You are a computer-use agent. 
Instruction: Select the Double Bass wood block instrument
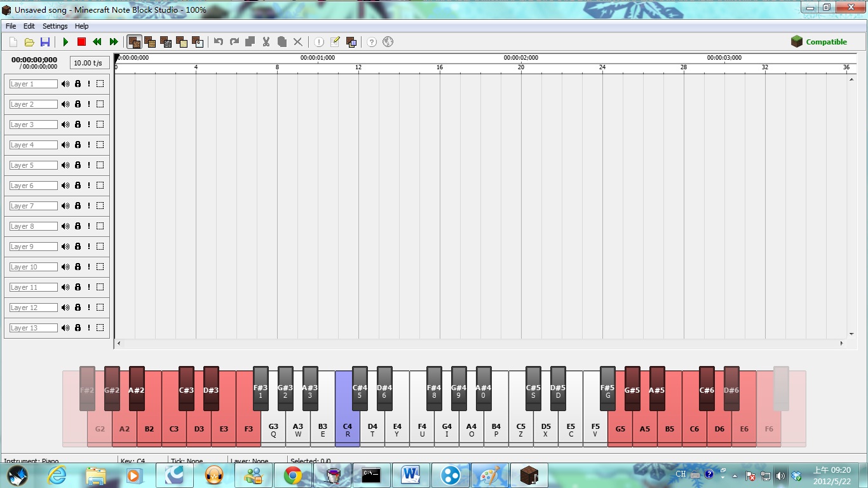point(150,42)
